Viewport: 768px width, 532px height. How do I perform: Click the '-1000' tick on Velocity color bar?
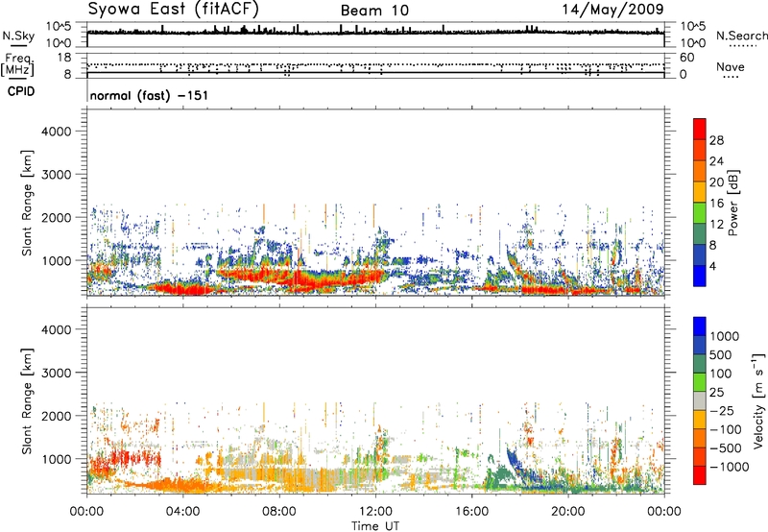tap(730, 467)
